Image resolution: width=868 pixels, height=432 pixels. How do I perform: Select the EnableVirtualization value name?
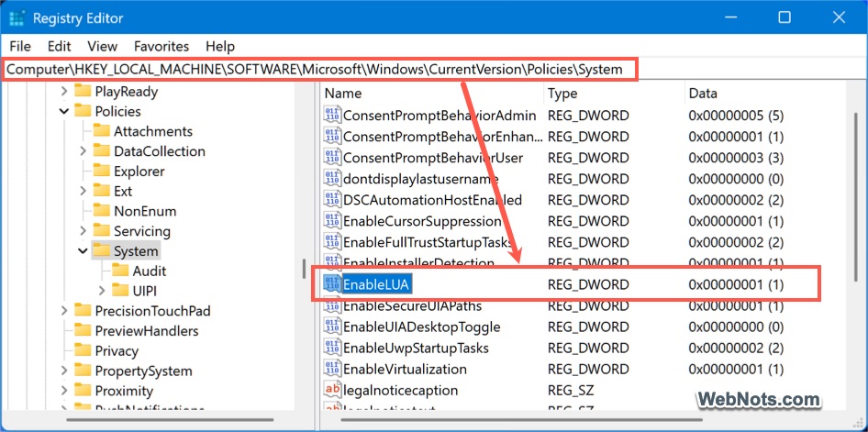(405, 369)
